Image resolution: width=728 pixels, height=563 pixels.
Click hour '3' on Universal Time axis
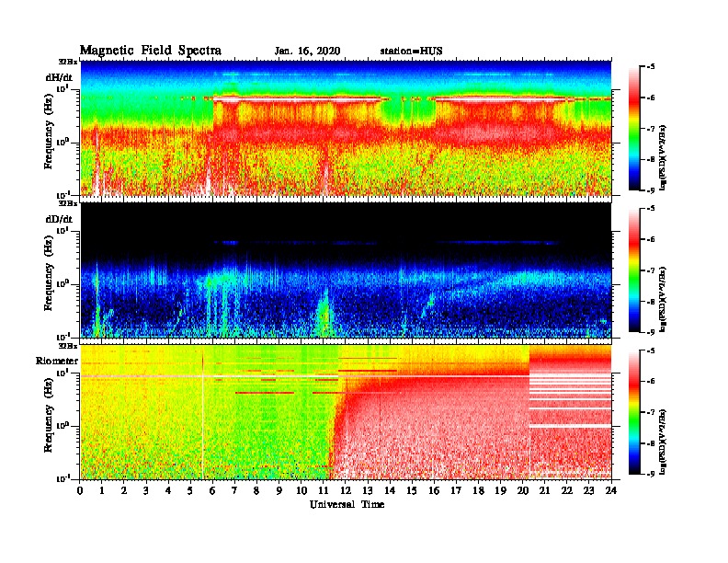pos(146,490)
